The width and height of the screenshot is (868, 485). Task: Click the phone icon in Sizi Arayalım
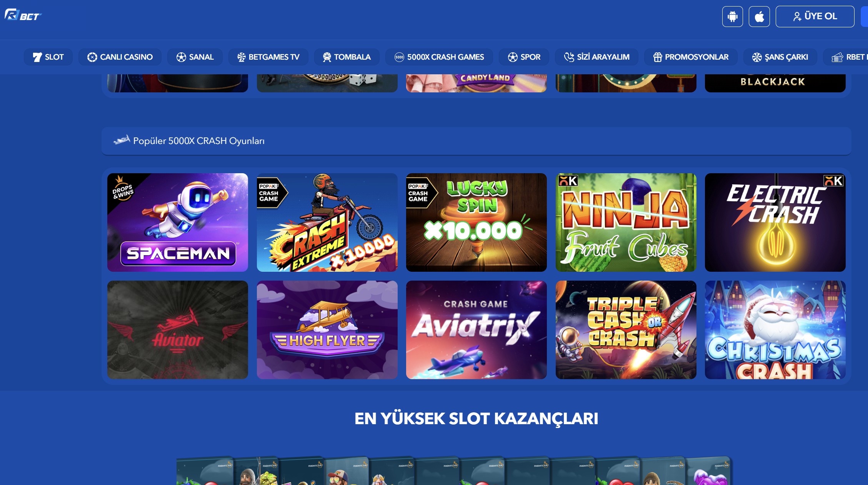569,57
